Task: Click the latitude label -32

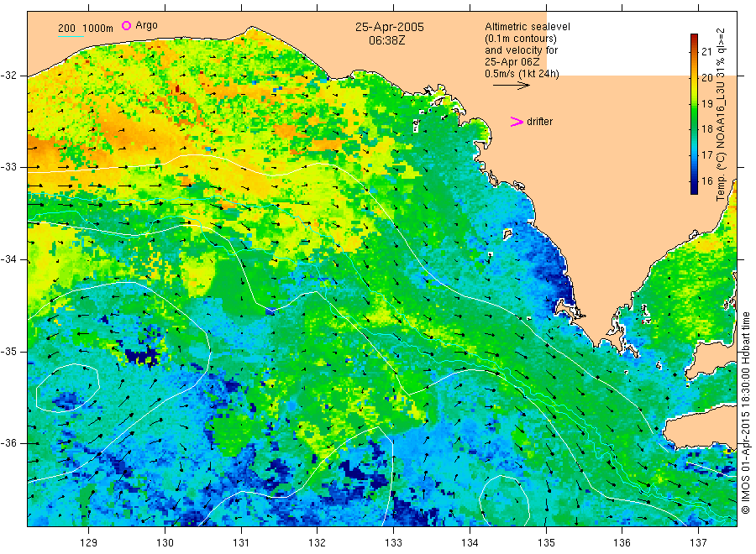Action: 8,76
